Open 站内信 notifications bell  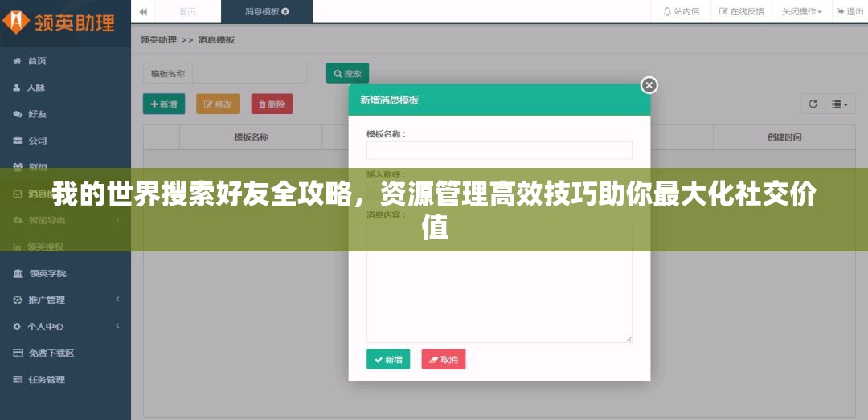point(681,11)
